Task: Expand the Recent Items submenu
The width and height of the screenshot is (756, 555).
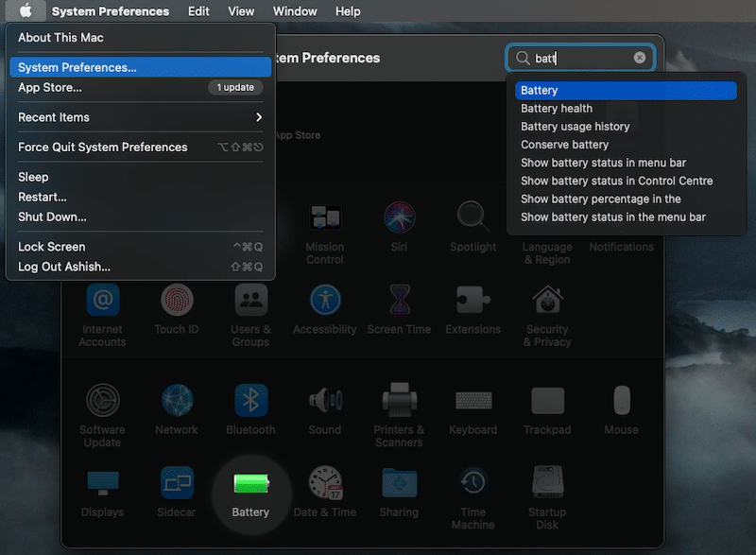Action: (140, 117)
